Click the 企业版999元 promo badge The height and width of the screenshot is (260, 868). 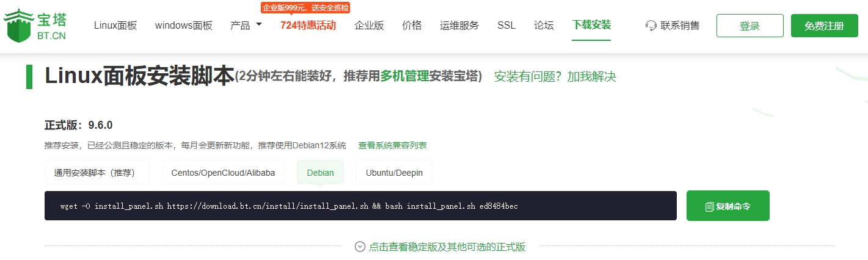click(306, 7)
